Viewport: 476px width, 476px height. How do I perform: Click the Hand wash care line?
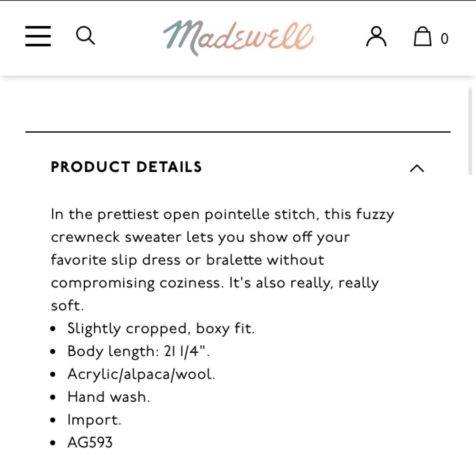(109, 397)
